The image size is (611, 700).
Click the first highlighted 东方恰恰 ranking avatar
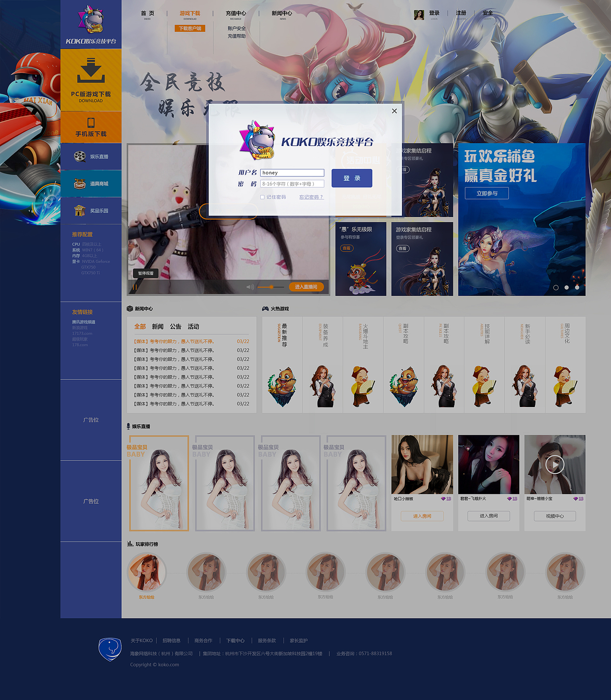(147, 572)
